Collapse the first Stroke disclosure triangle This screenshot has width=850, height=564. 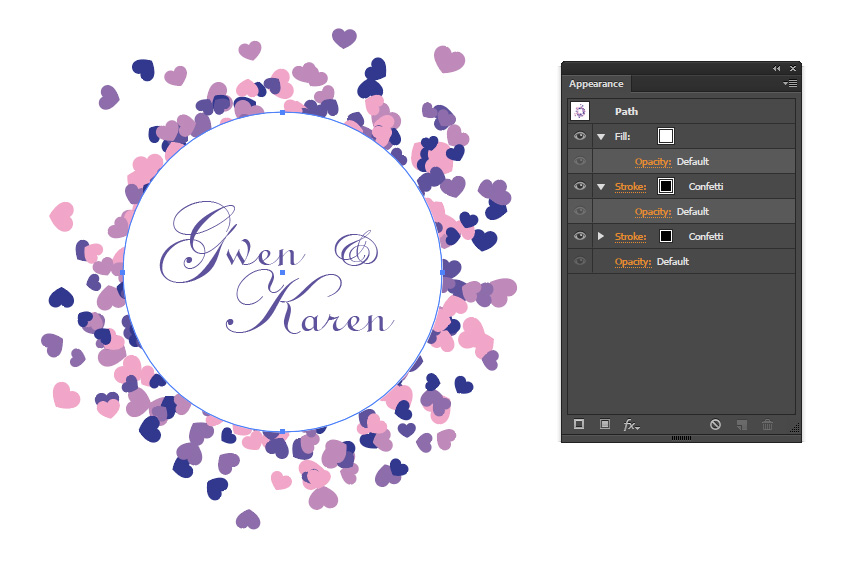pos(601,187)
